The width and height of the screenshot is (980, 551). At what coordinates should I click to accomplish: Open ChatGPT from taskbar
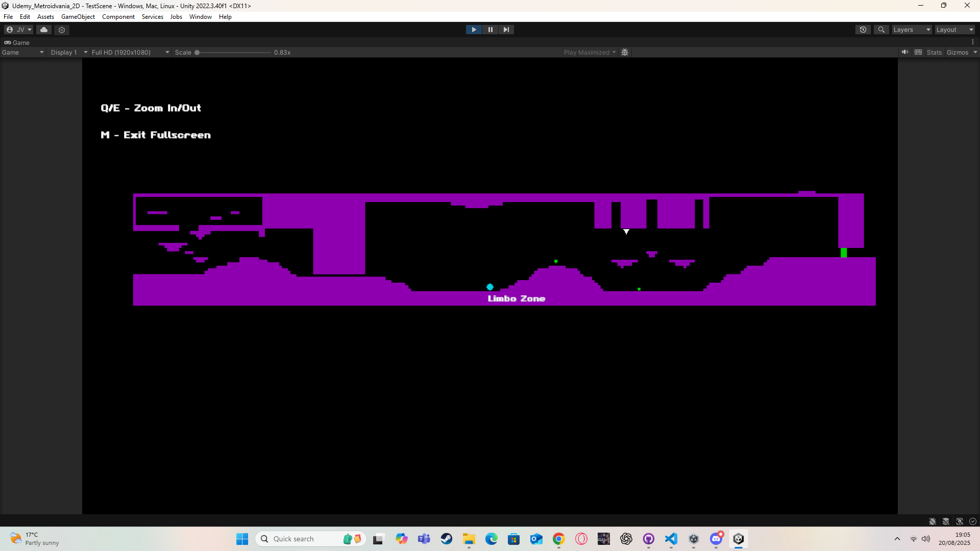point(626,539)
